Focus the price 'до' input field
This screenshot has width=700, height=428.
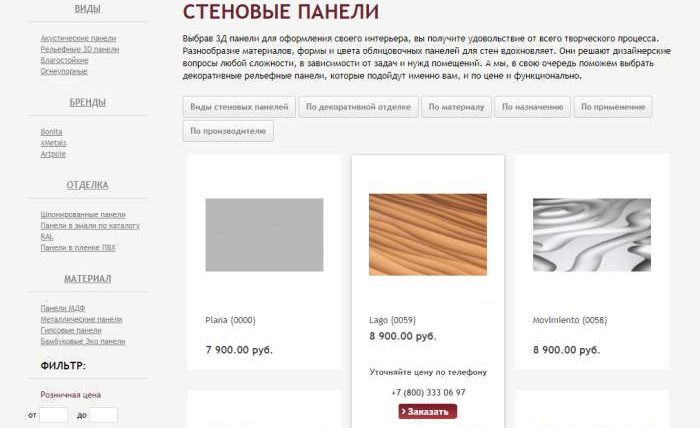(x=103, y=415)
